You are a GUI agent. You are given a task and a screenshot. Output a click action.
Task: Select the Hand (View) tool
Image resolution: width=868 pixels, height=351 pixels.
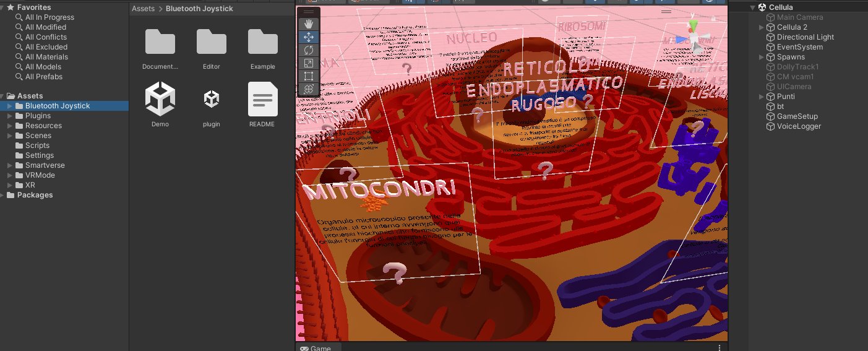point(309,24)
